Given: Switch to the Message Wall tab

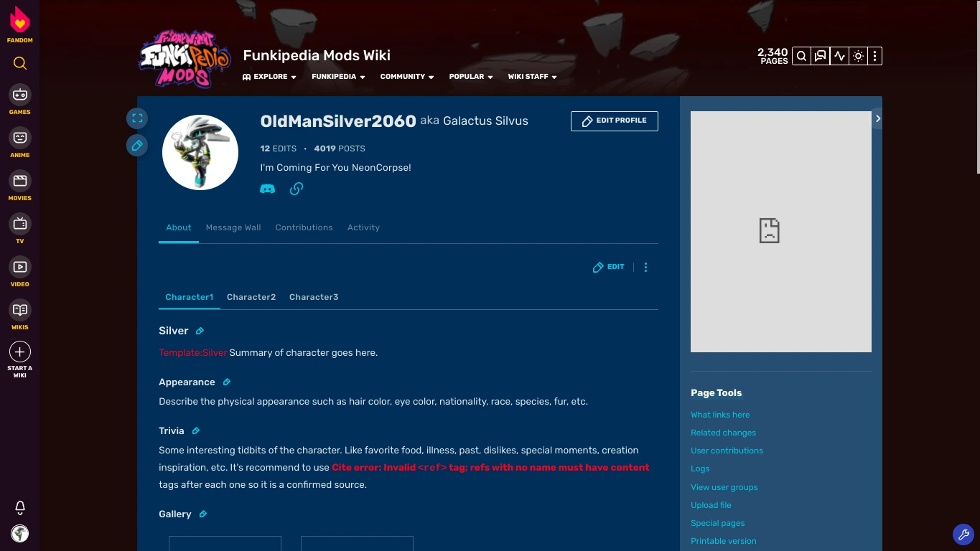Looking at the screenshot, I should (233, 227).
